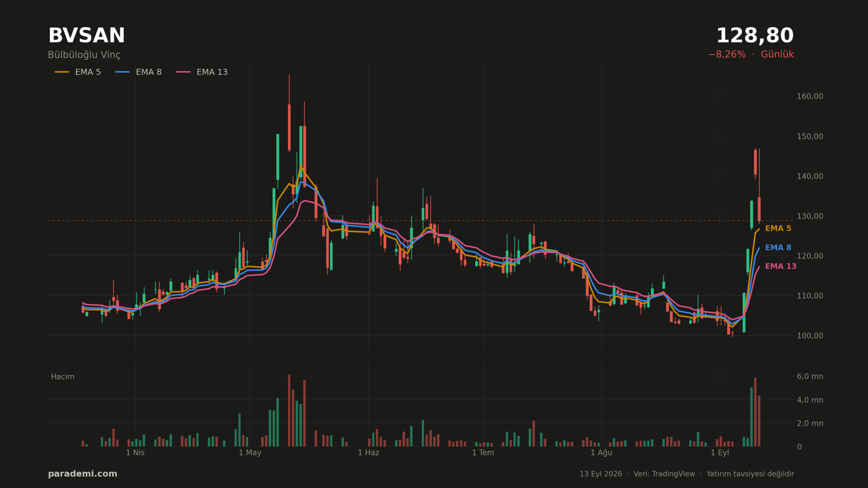Click the EMA 5 end-of-line label
Image resolution: width=868 pixels, height=488 pixels.
(x=778, y=228)
